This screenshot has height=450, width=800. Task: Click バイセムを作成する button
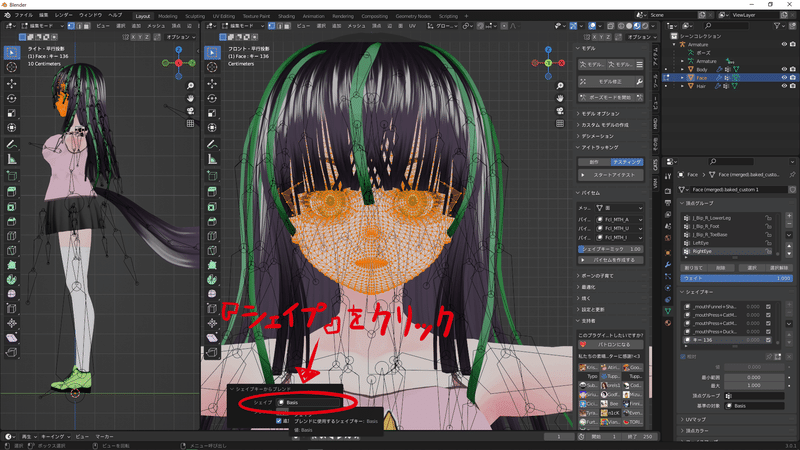pos(611,260)
